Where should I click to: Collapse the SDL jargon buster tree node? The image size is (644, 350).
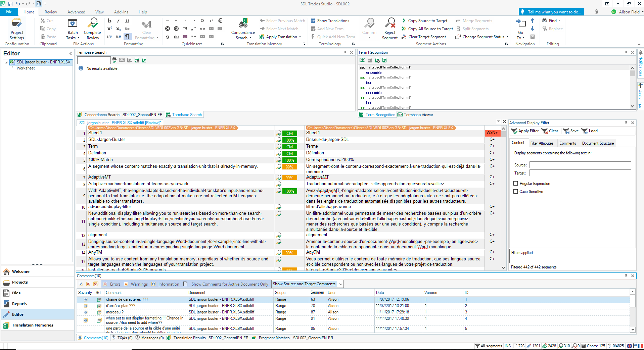[x=6, y=62]
